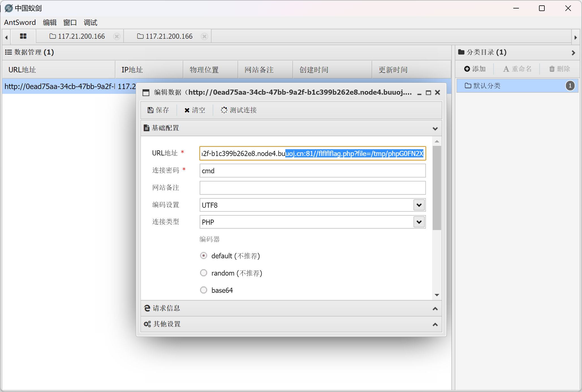Viewport: 582px width, 392px height.
Task: Maximize the 中国蚁剑 main window
Action: pyautogui.click(x=542, y=8)
